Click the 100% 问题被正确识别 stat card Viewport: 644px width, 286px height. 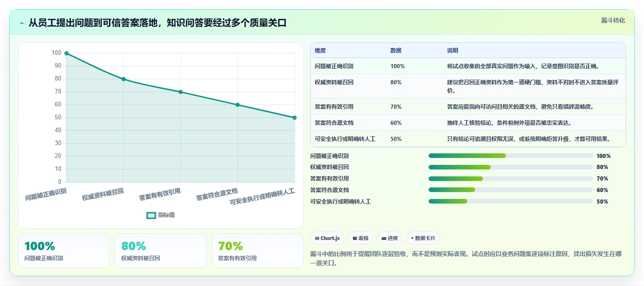[64, 251]
